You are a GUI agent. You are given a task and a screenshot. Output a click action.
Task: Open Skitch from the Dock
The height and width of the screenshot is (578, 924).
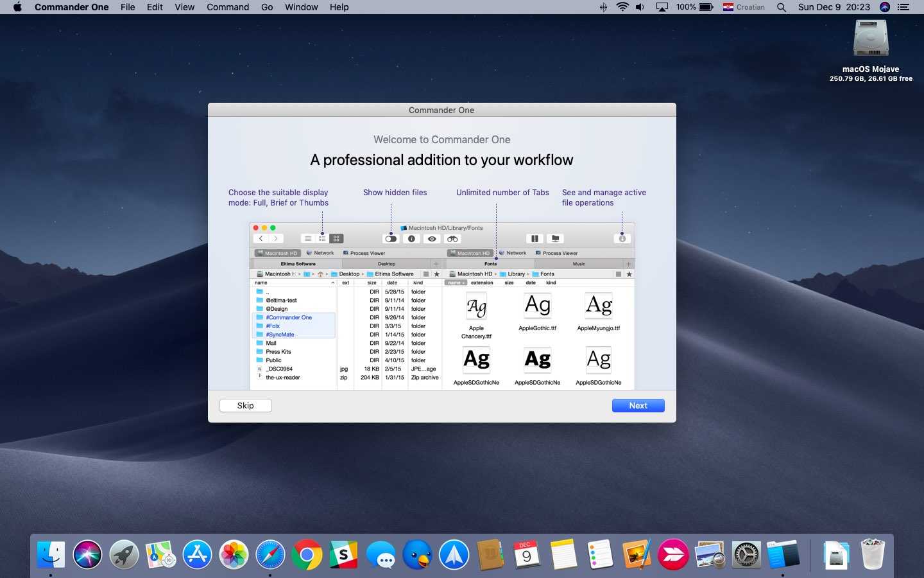point(673,554)
